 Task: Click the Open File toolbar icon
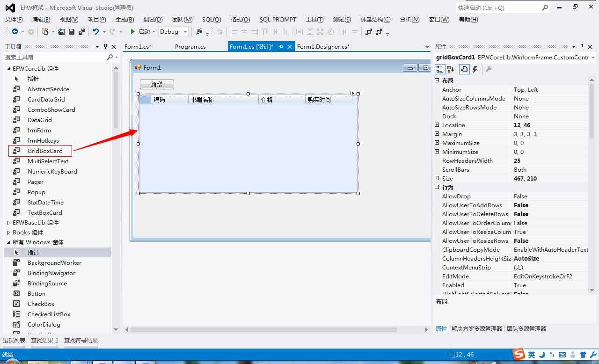click(61, 32)
